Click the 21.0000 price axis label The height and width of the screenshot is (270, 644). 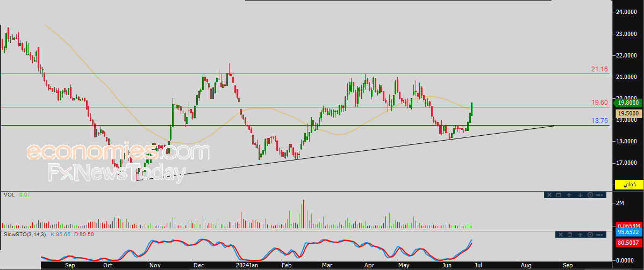click(x=627, y=77)
